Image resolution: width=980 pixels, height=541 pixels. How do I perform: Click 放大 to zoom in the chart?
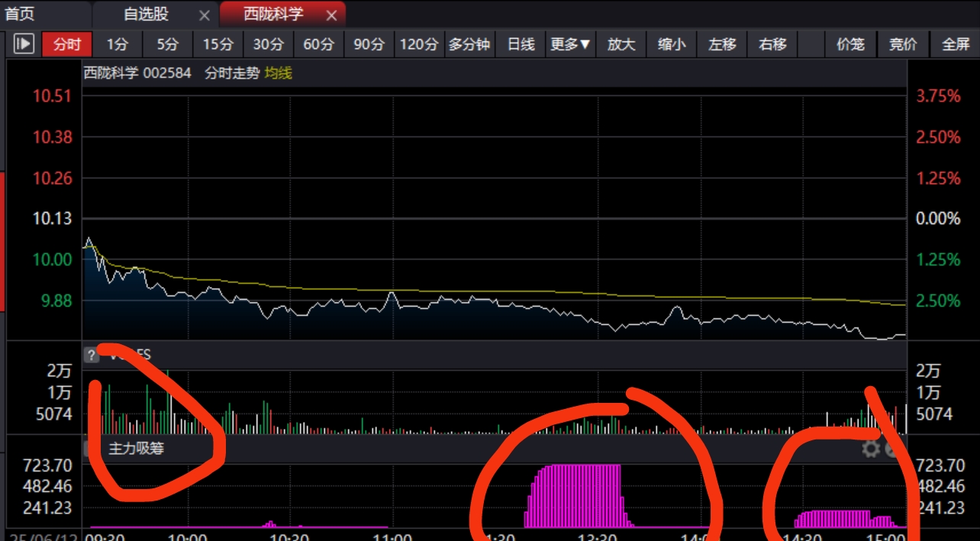pyautogui.click(x=621, y=44)
